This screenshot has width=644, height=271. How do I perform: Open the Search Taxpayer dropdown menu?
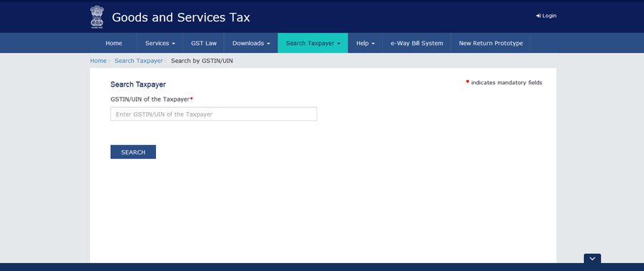pos(313,43)
